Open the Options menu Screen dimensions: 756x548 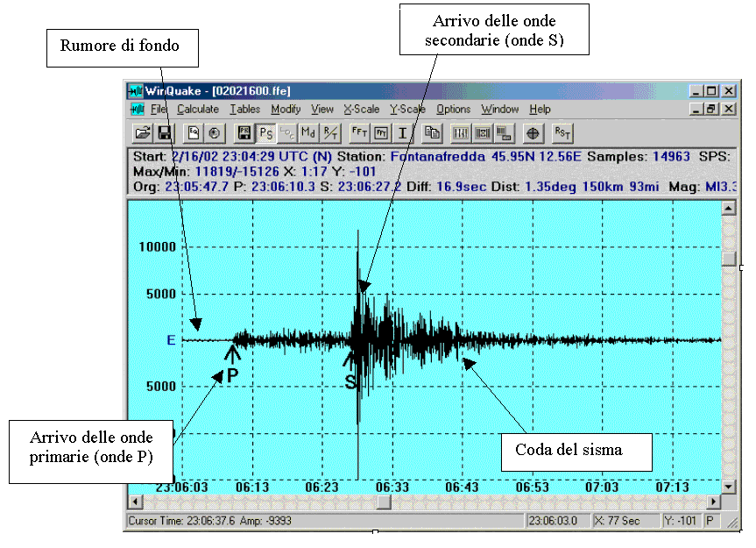click(453, 110)
